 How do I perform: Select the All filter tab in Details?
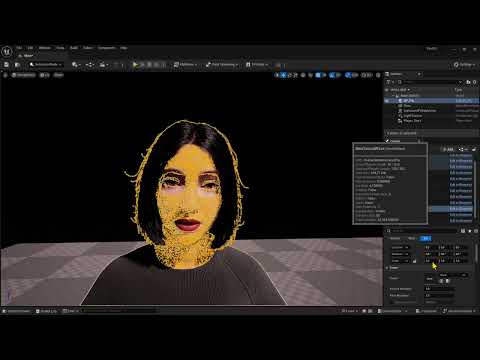pyautogui.click(x=426, y=238)
